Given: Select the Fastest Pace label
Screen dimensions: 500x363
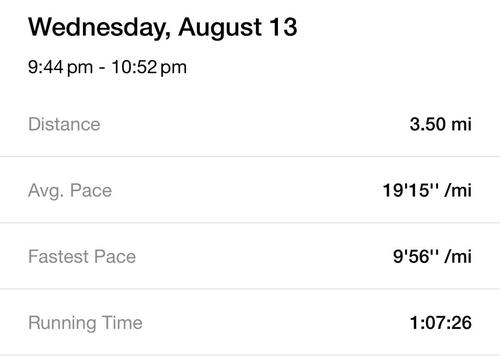Looking at the screenshot, I should tap(82, 257).
